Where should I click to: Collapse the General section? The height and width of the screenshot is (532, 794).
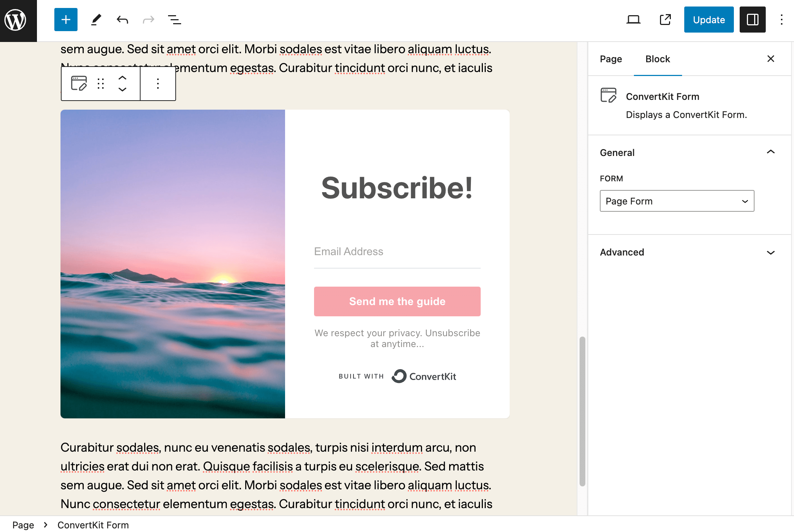(x=771, y=152)
